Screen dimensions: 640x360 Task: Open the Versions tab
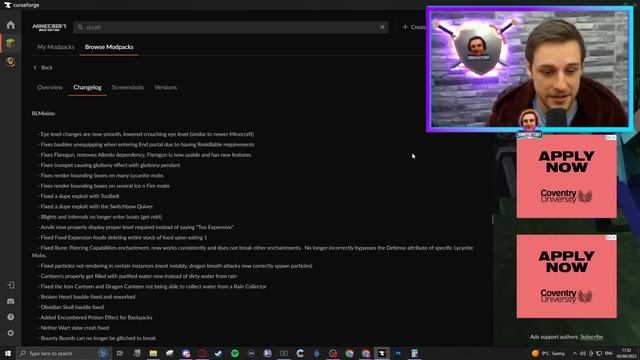166,87
